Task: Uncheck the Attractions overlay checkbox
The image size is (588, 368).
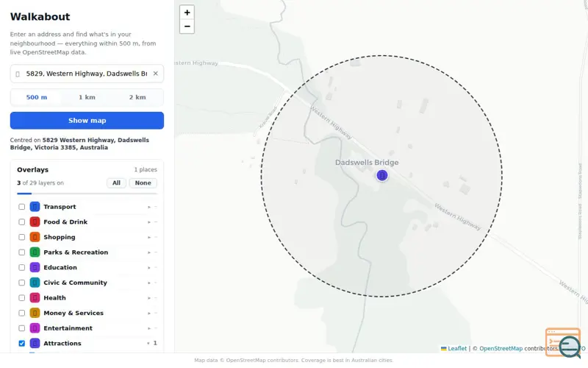Action: [x=22, y=343]
